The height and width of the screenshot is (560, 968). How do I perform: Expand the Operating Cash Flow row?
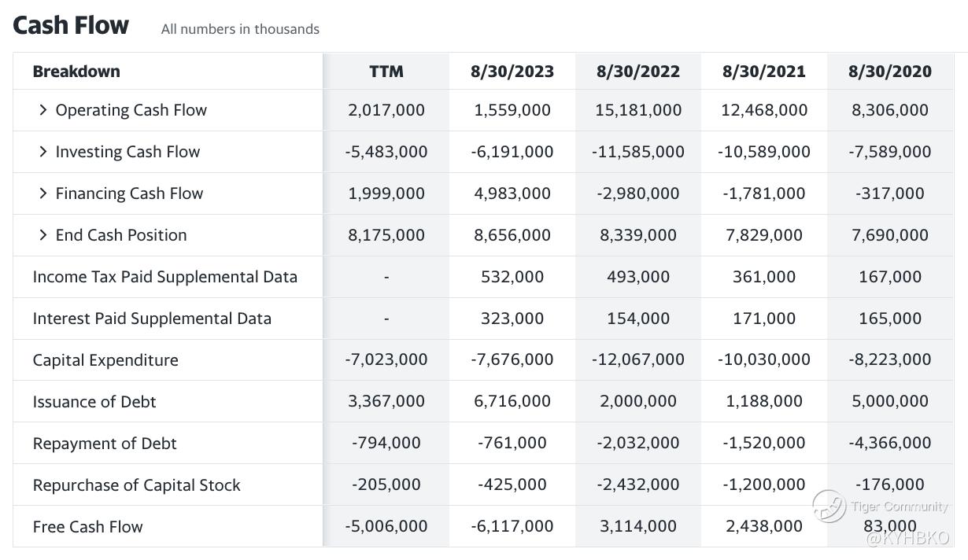pyautogui.click(x=43, y=110)
